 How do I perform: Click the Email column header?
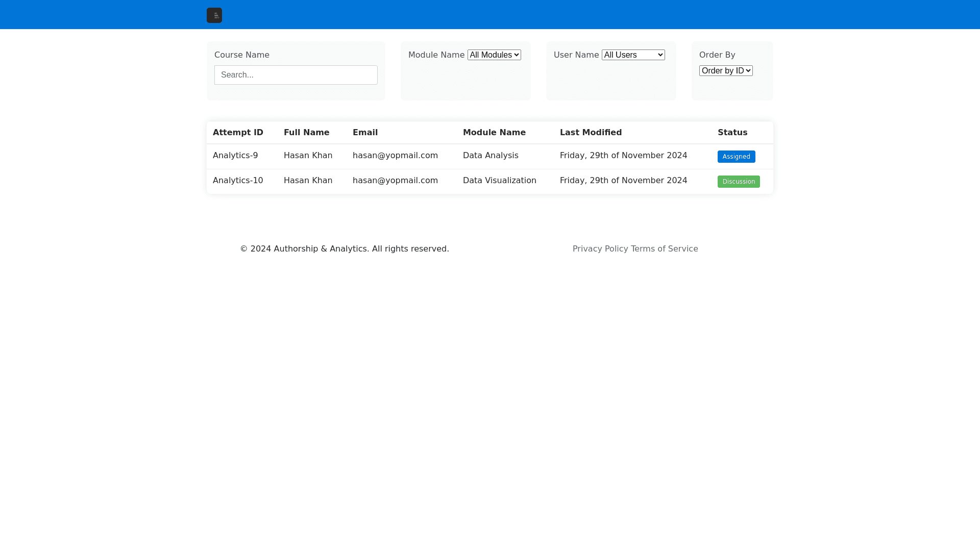pos(365,133)
